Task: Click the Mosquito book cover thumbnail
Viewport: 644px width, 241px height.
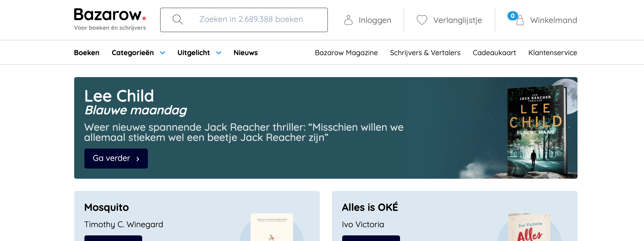Action: (272, 227)
